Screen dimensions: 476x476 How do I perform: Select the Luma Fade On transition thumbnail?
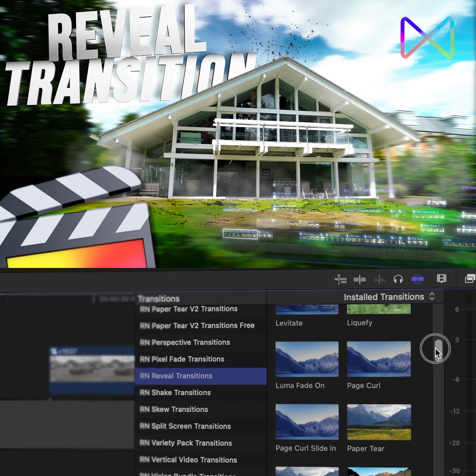click(307, 359)
